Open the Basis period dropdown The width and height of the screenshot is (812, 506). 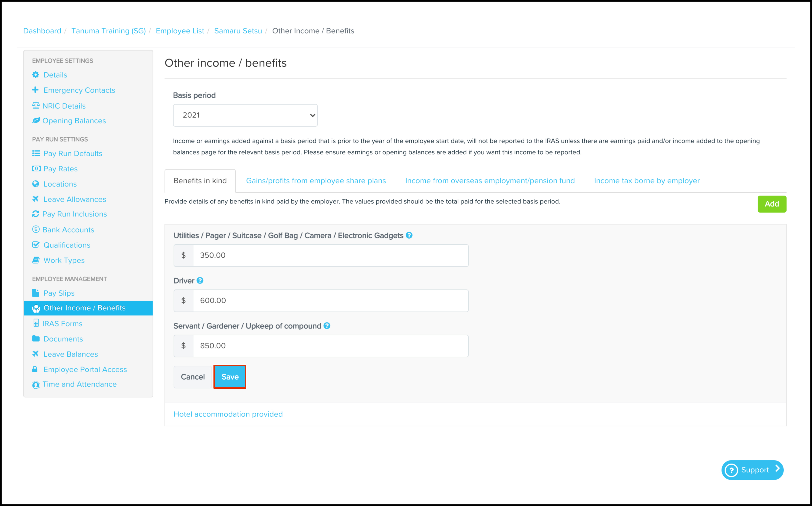[x=245, y=115]
